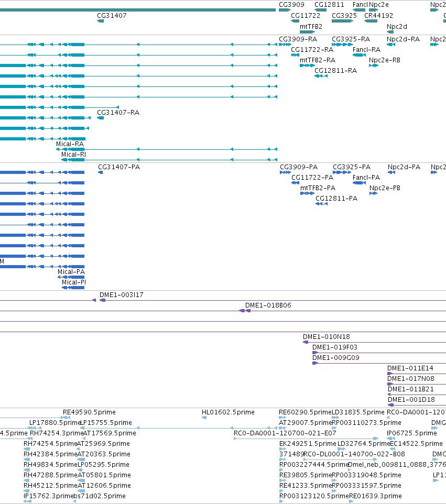Select the LP17880.5prime EST label
The height and width of the screenshot is (504, 446).
coord(55,423)
